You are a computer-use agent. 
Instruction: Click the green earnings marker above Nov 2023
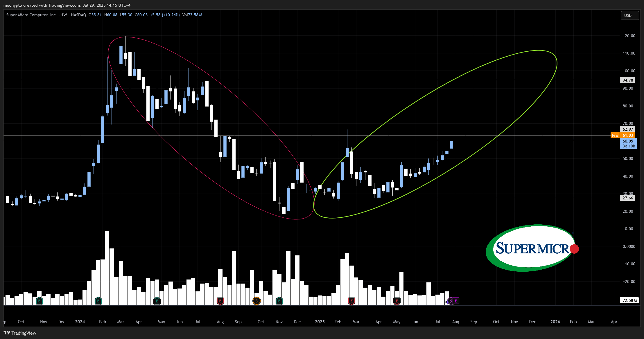(x=39, y=301)
